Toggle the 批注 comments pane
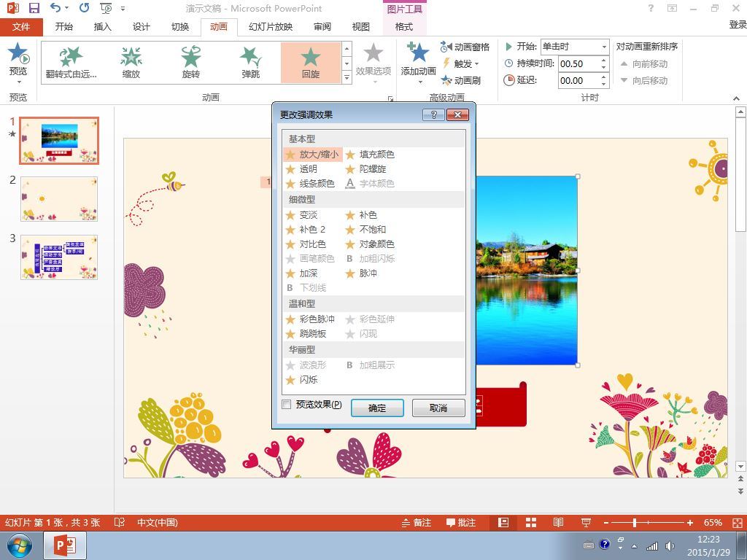Image resolution: width=747 pixels, height=560 pixels. coord(461,522)
